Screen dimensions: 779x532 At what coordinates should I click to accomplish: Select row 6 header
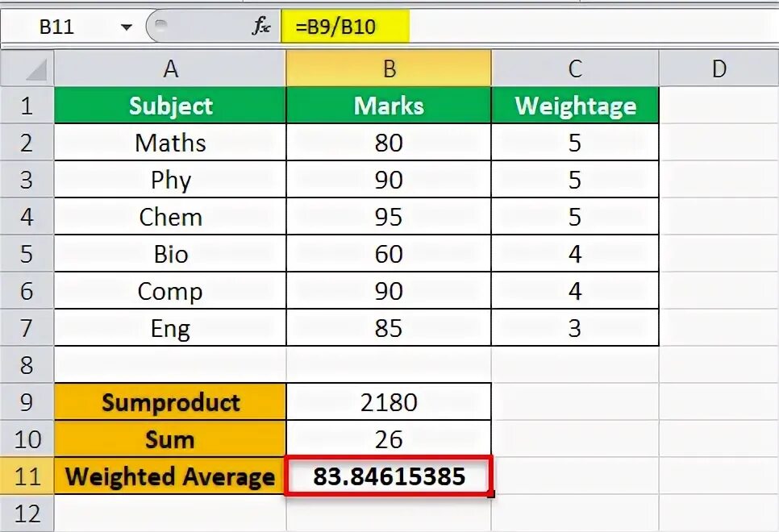(x=27, y=291)
